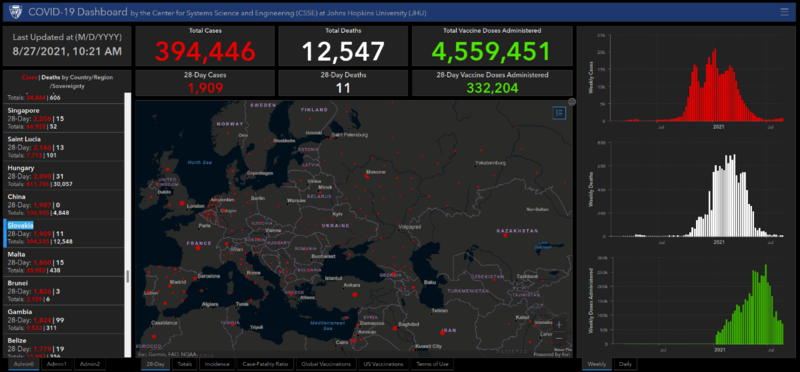This screenshot has height=372, width=800.
Task: Click the 28-Day Deaths value 11
Action: [x=343, y=88]
